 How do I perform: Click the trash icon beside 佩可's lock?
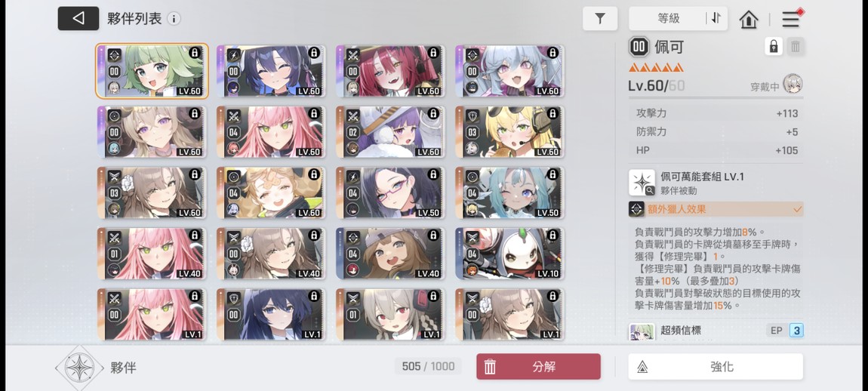pyautogui.click(x=796, y=47)
